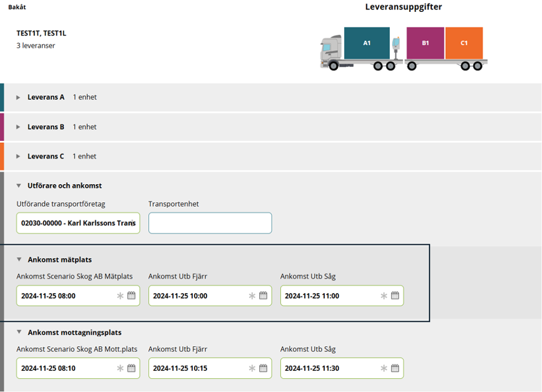Click the empty Transportenhet input field
Image resolution: width=542 pixels, height=392 pixels.
[210, 223]
